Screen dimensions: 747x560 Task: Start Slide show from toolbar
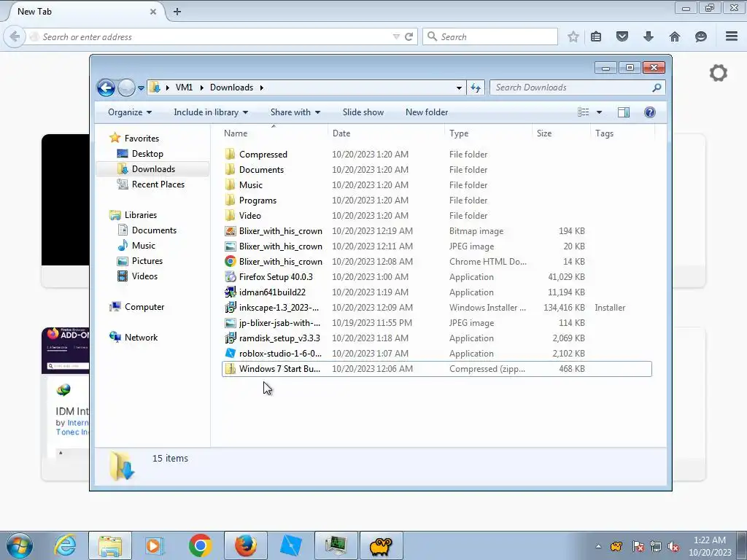click(363, 112)
